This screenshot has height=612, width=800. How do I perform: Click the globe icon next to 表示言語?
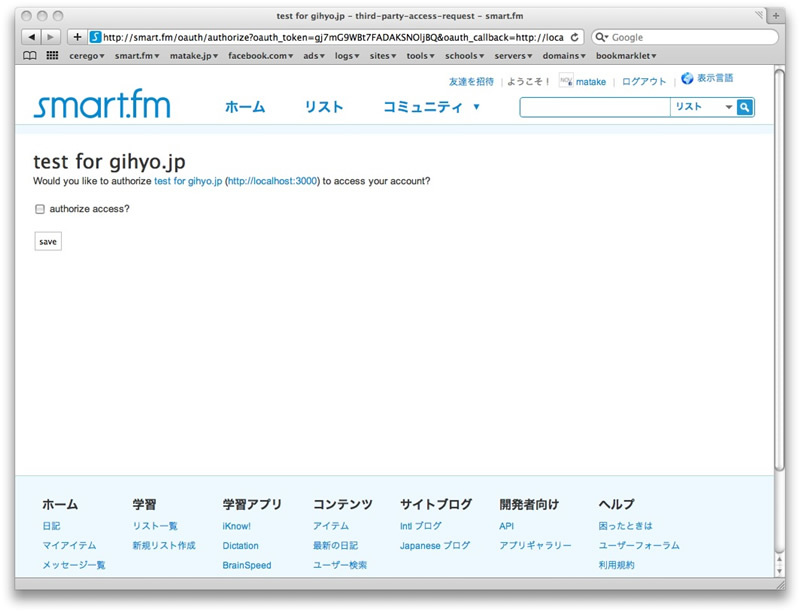(x=687, y=78)
